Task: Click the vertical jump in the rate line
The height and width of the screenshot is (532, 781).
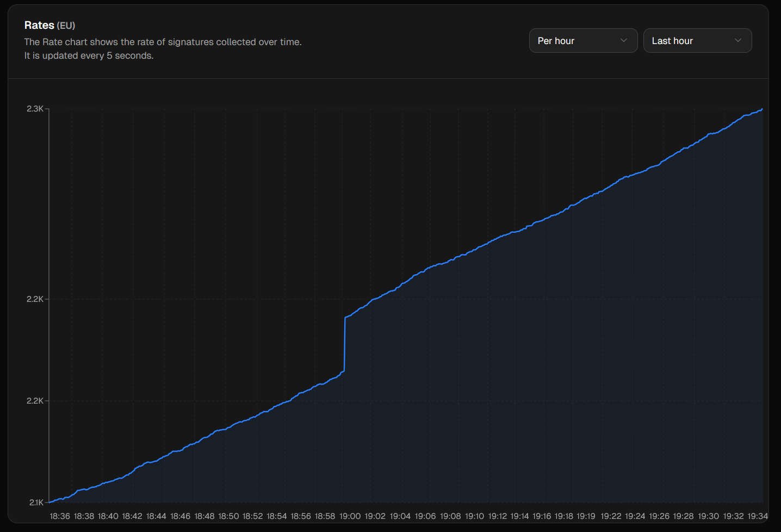Action: [345, 344]
